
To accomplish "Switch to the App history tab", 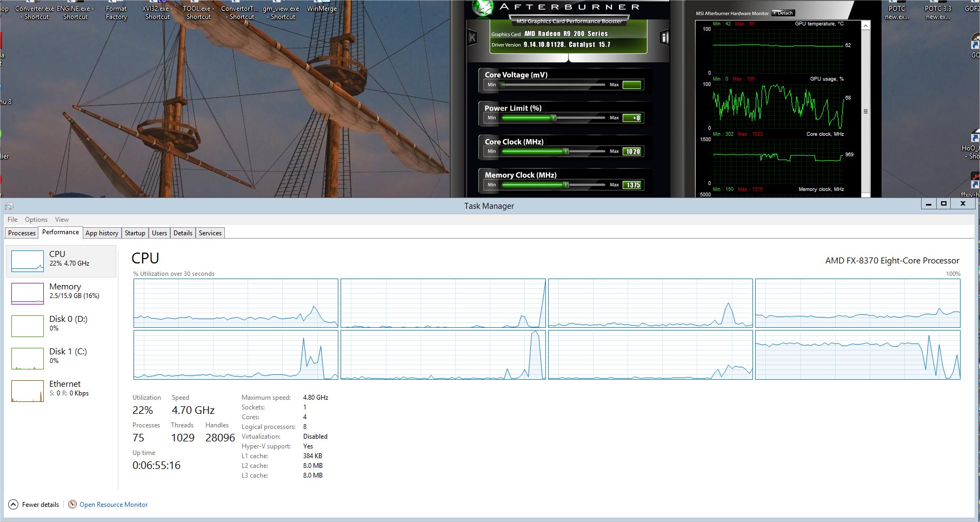I will tap(102, 233).
